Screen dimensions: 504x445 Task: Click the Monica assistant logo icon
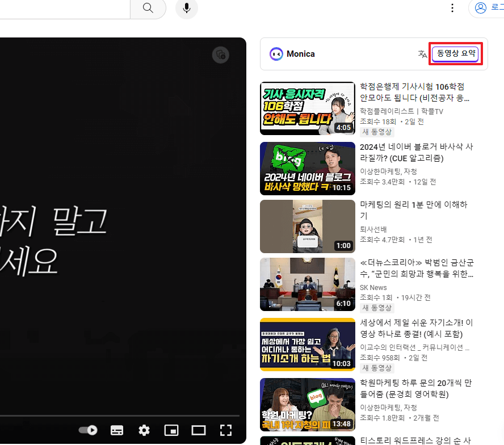[276, 54]
